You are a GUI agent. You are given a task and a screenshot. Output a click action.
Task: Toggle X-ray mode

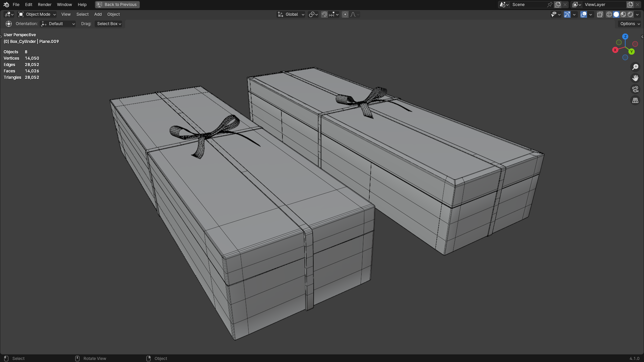point(600,14)
